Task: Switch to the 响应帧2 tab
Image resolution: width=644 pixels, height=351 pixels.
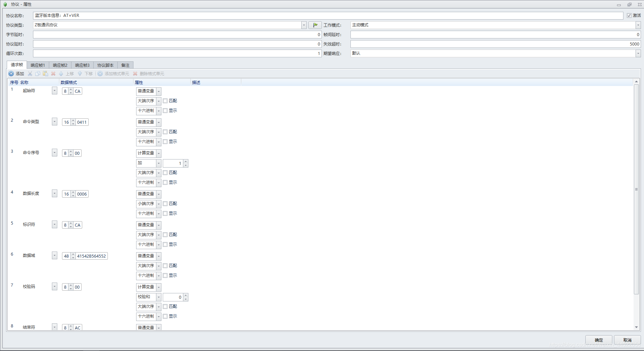Action: [60, 65]
